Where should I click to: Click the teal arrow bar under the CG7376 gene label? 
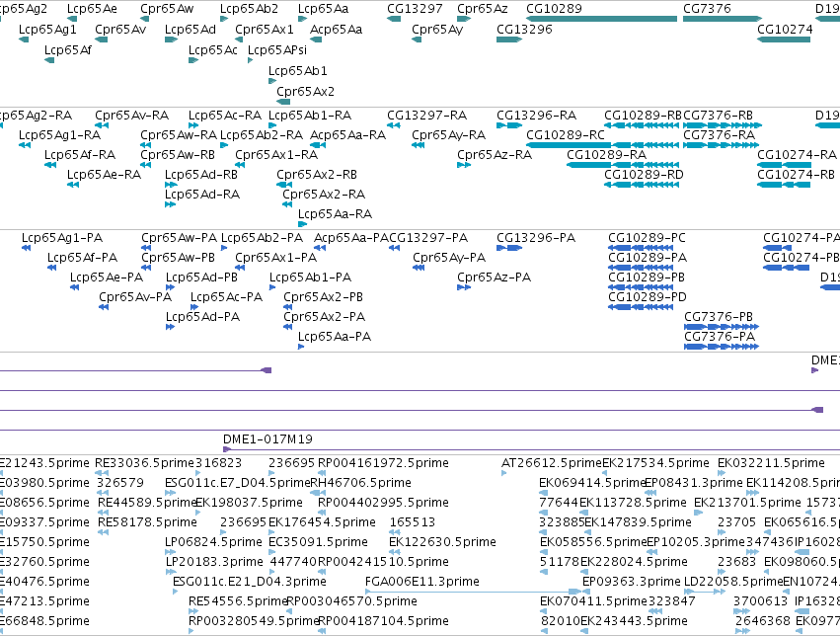pos(723,19)
